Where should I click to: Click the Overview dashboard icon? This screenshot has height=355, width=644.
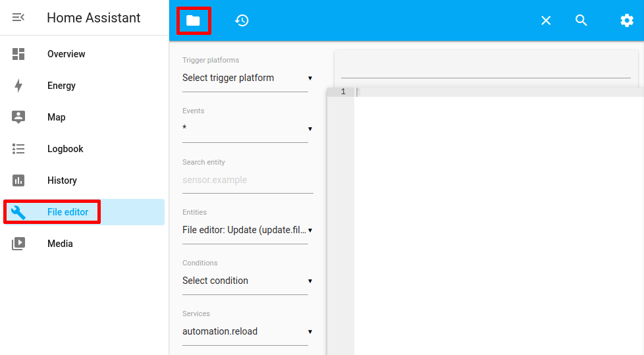click(18, 54)
